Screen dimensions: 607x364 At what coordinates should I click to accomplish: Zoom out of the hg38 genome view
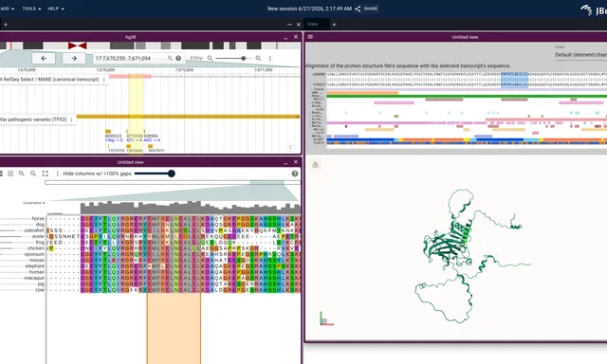pos(210,58)
